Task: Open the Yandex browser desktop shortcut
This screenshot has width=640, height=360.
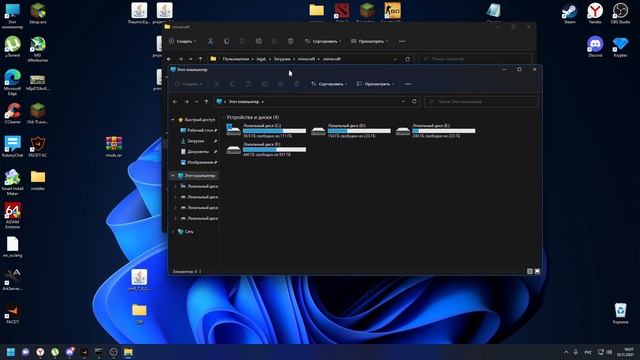Action: tap(595, 13)
